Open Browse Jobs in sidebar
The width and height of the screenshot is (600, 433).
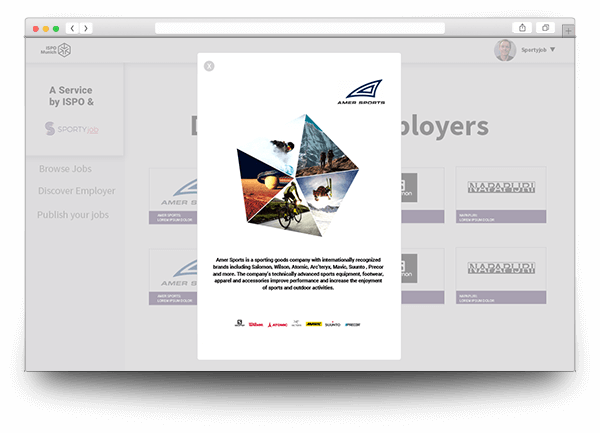(x=65, y=169)
